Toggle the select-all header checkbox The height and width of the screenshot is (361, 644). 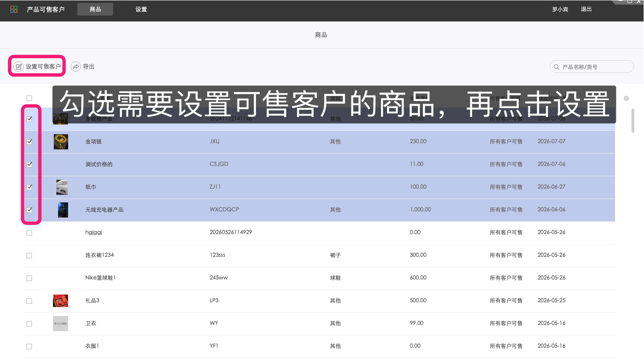pos(29,98)
